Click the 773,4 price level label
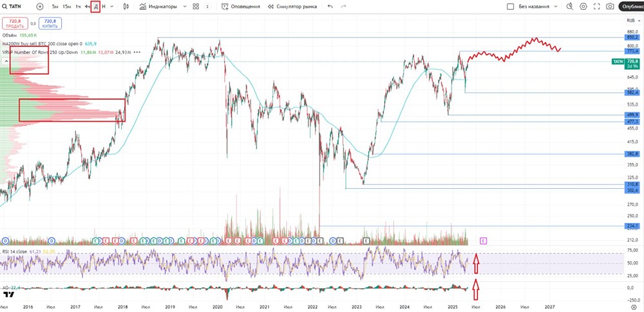The width and height of the screenshot is (644, 312). pos(632,51)
